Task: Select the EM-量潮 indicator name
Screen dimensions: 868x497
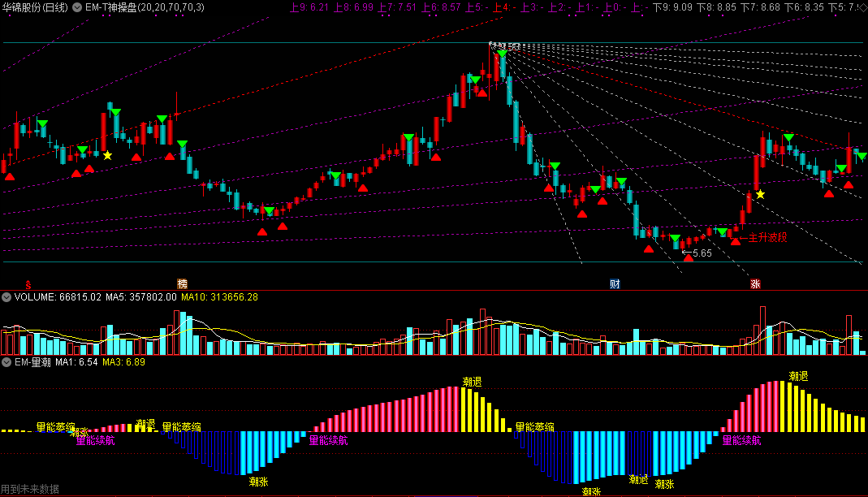Action: pyautogui.click(x=32, y=362)
